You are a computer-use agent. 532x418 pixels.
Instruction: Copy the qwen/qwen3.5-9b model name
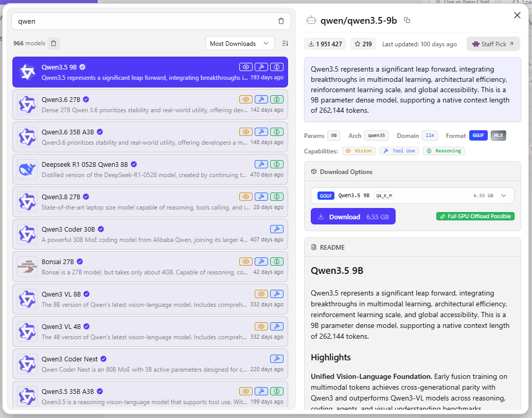pyautogui.click(x=407, y=21)
